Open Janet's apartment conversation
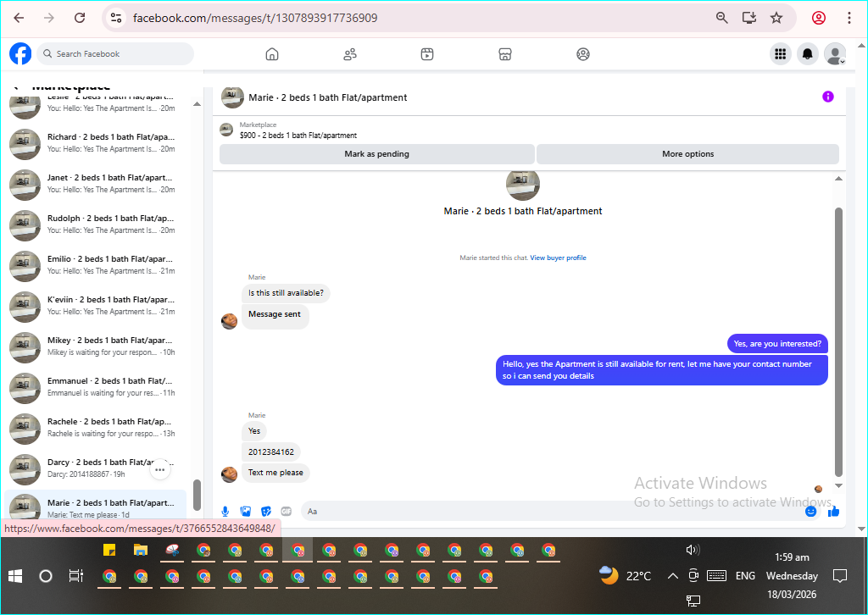 (95, 185)
